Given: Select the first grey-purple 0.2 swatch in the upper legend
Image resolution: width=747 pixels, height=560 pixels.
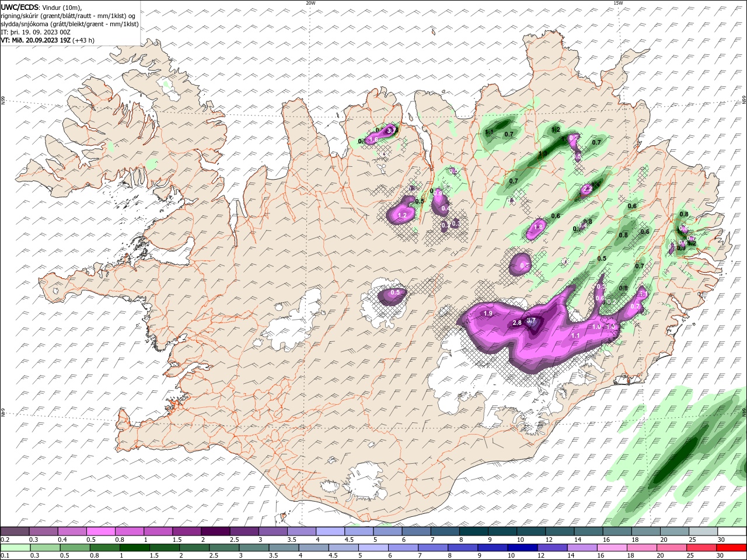Looking at the screenshot, I should pyautogui.click(x=15, y=531).
